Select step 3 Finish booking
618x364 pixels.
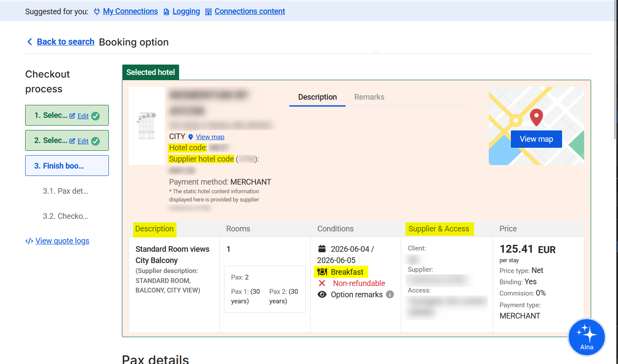click(x=67, y=166)
